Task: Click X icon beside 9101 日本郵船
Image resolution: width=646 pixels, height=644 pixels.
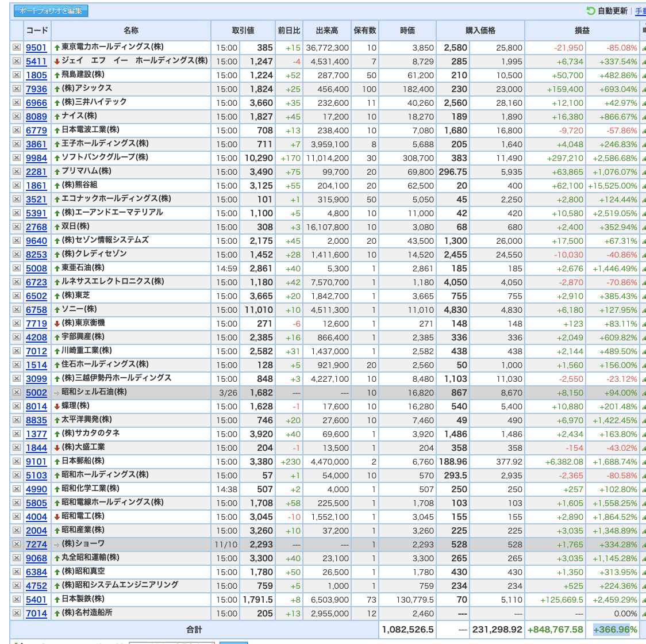Action: click(17, 461)
